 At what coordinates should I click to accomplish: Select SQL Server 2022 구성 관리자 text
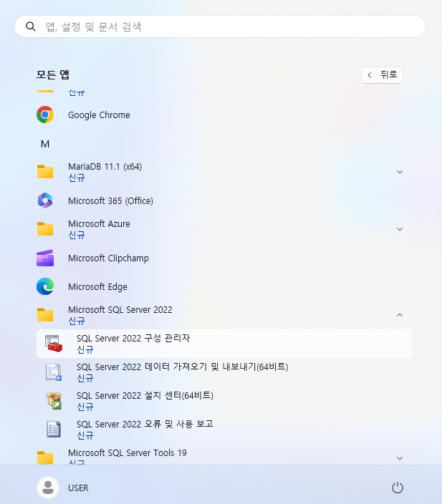click(x=133, y=338)
